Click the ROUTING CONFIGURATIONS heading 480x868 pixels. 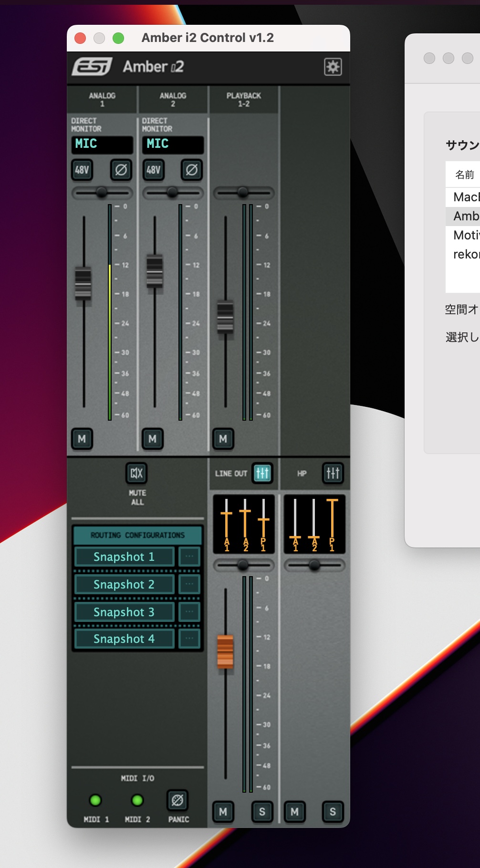pos(137,535)
